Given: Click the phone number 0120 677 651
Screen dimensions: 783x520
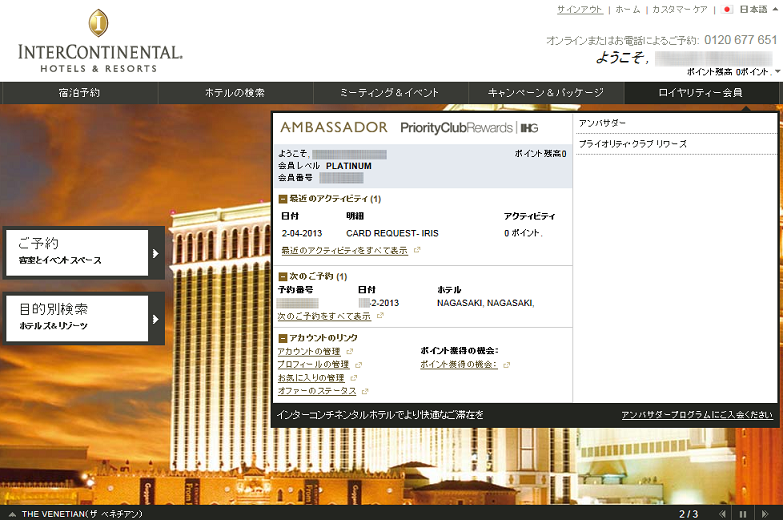Looking at the screenshot, I should [741, 40].
